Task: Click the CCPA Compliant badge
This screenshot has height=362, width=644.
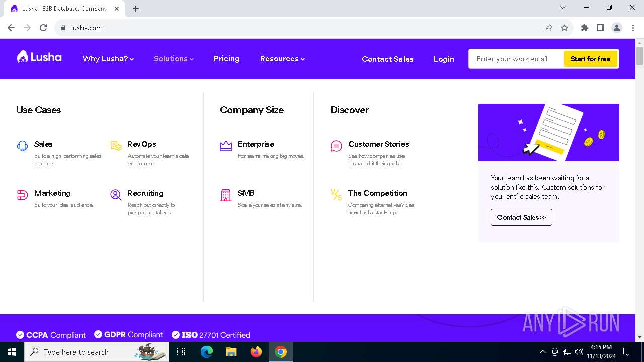Action: (51, 335)
